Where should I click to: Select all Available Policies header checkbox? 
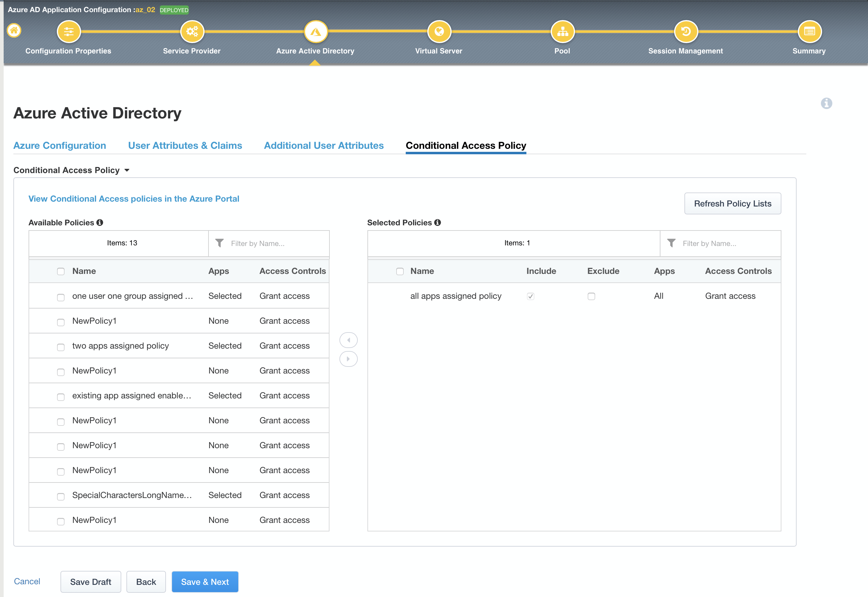tap(61, 271)
